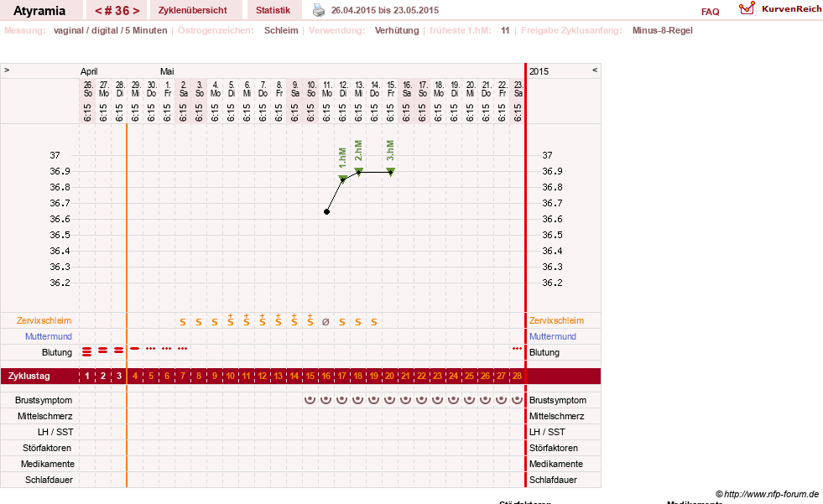Click the Zyklustag header label
Viewport: 823px width, 504px height.
click(29, 376)
